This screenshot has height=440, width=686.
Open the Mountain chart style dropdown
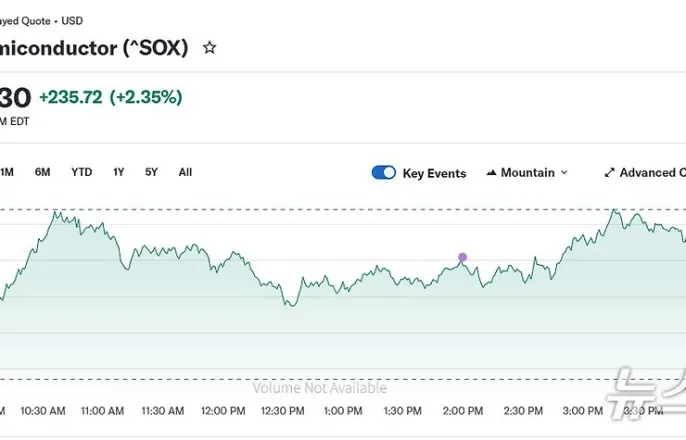pos(527,173)
